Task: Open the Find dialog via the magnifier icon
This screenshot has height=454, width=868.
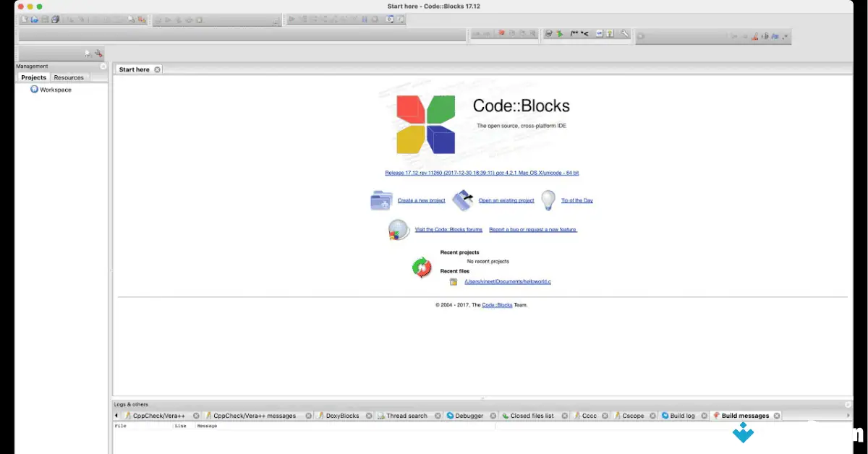Action: [132, 20]
